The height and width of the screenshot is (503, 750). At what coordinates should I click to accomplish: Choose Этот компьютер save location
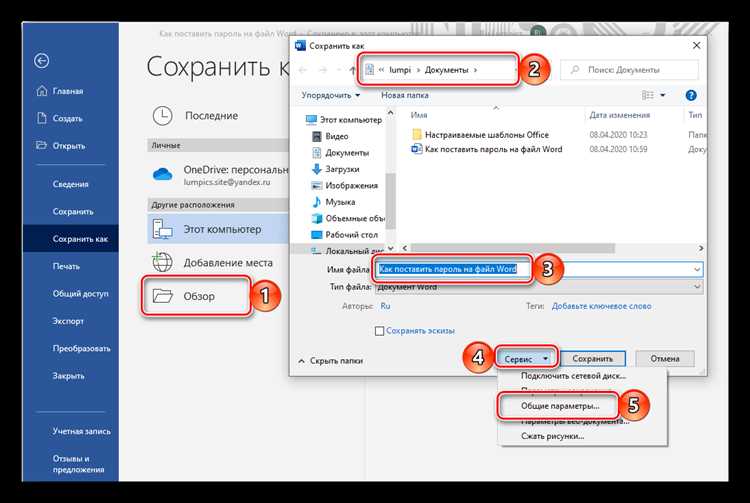(218, 229)
